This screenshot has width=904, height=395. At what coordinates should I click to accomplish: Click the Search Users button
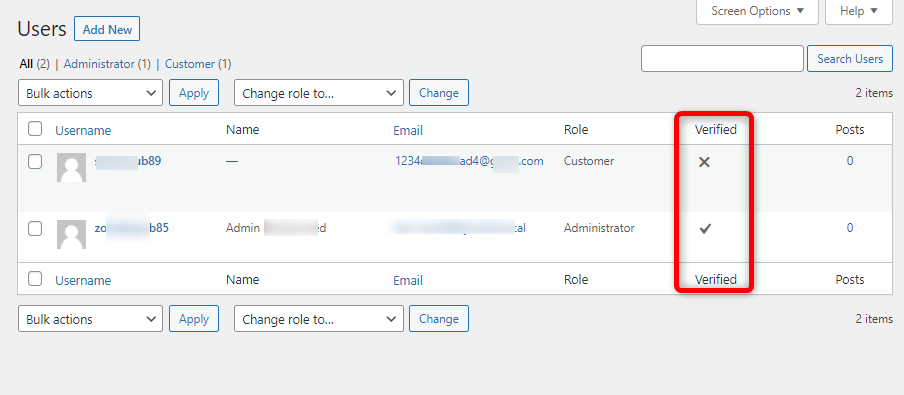point(849,59)
